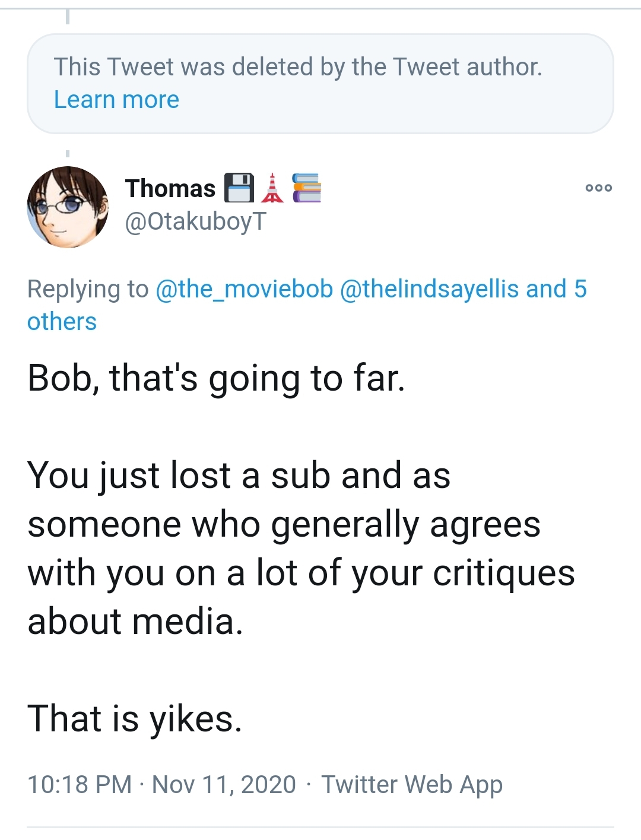
Task: Click the floppy disk emoji beside Thomas
Action: coord(239,188)
